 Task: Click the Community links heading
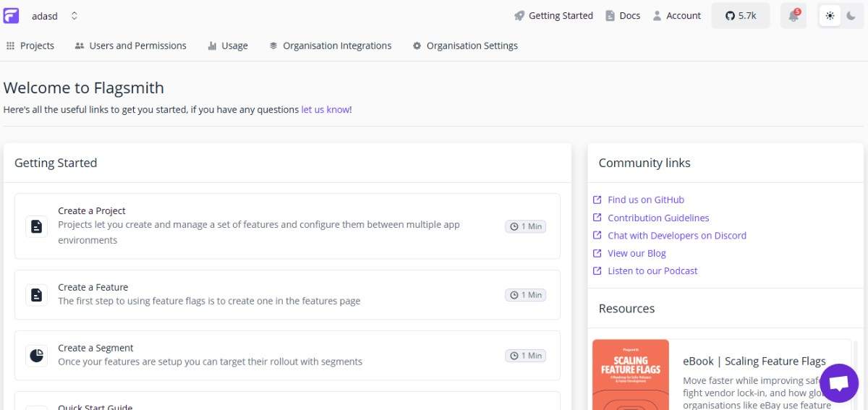pyautogui.click(x=644, y=163)
